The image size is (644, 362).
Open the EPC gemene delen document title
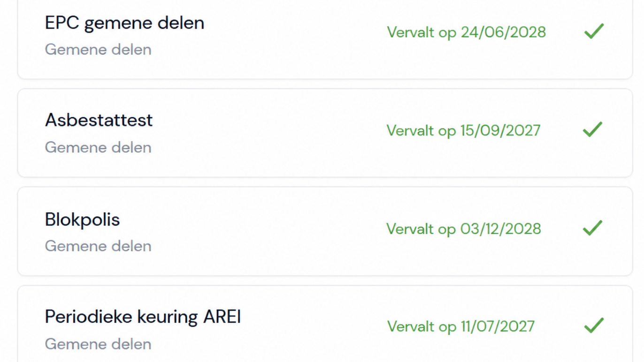(124, 23)
